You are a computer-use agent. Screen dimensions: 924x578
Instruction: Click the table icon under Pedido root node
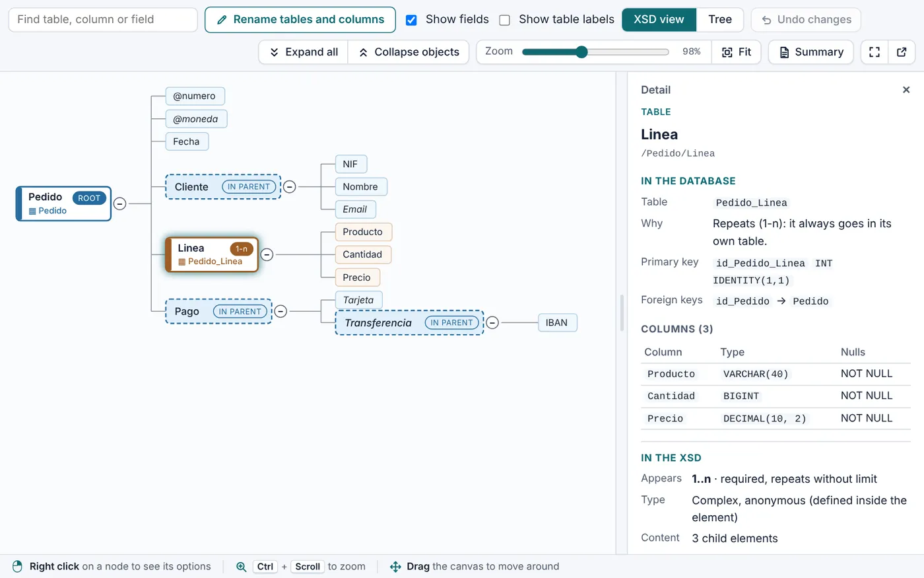32,211
